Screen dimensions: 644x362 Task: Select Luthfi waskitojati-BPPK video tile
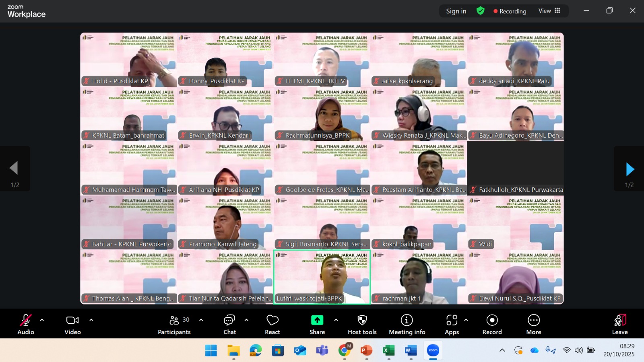point(322,277)
